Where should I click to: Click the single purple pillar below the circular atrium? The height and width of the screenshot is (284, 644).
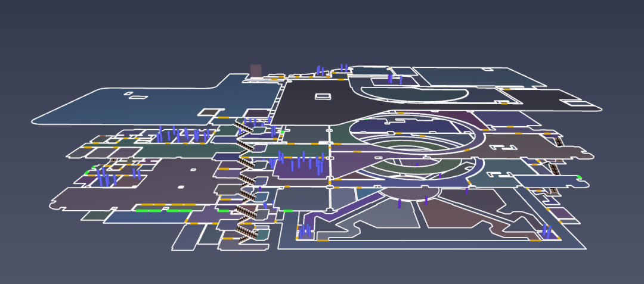point(399,204)
